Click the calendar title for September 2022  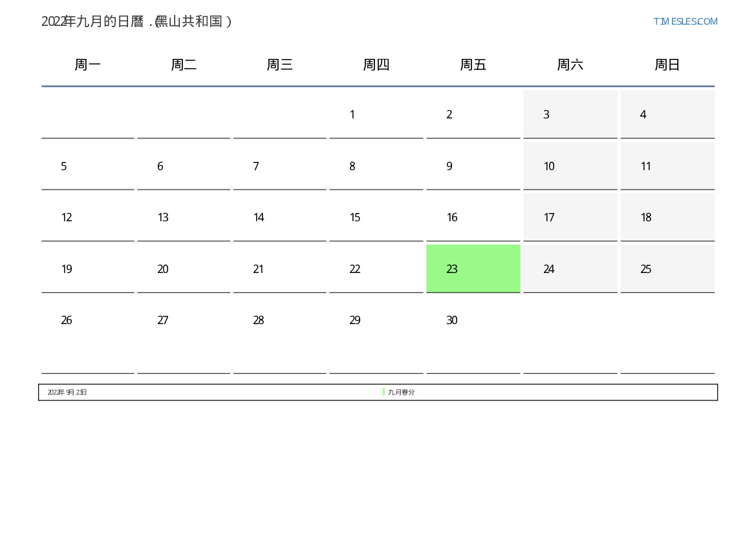click(x=136, y=21)
